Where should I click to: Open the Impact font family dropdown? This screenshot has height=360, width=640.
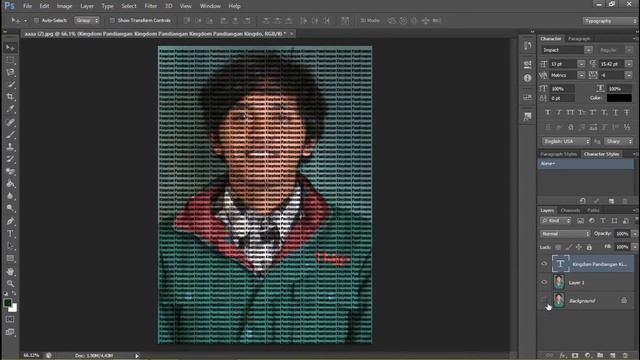pos(588,50)
